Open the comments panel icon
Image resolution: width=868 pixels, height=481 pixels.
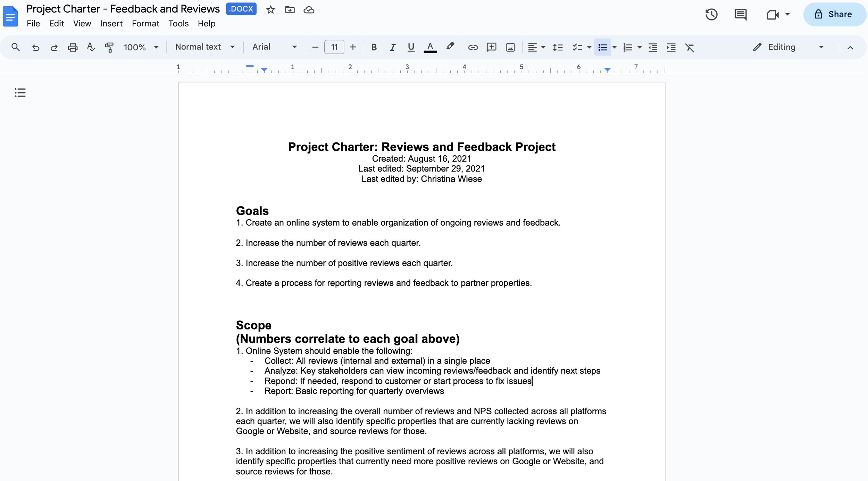pyautogui.click(x=741, y=14)
